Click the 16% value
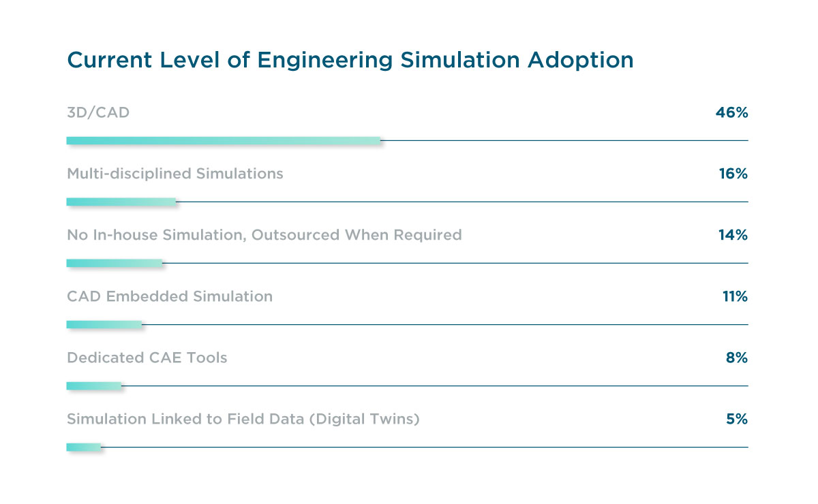Image resolution: width=818 pixels, height=504 pixels. pyautogui.click(x=732, y=174)
